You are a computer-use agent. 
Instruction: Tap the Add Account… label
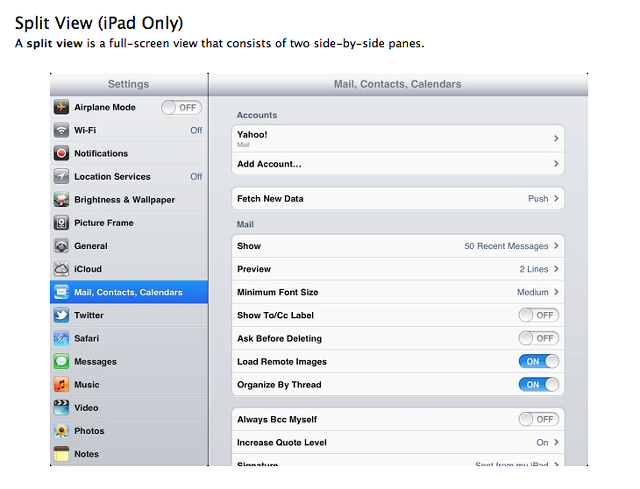pyautogui.click(x=269, y=164)
